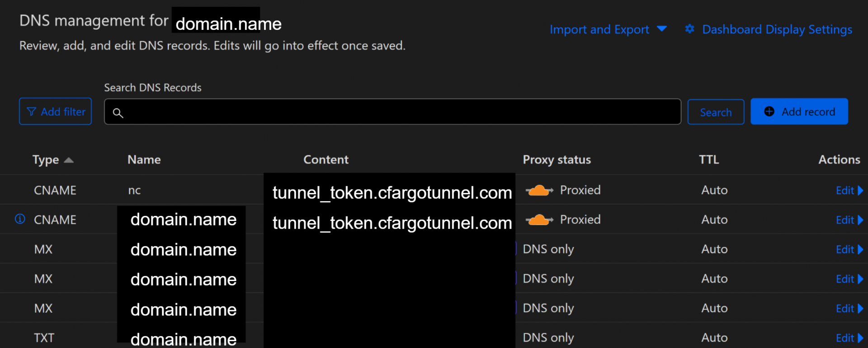Image resolution: width=868 pixels, height=348 pixels.
Task: Expand Edit for the nc CNAME record
Action: tap(849, 191)
